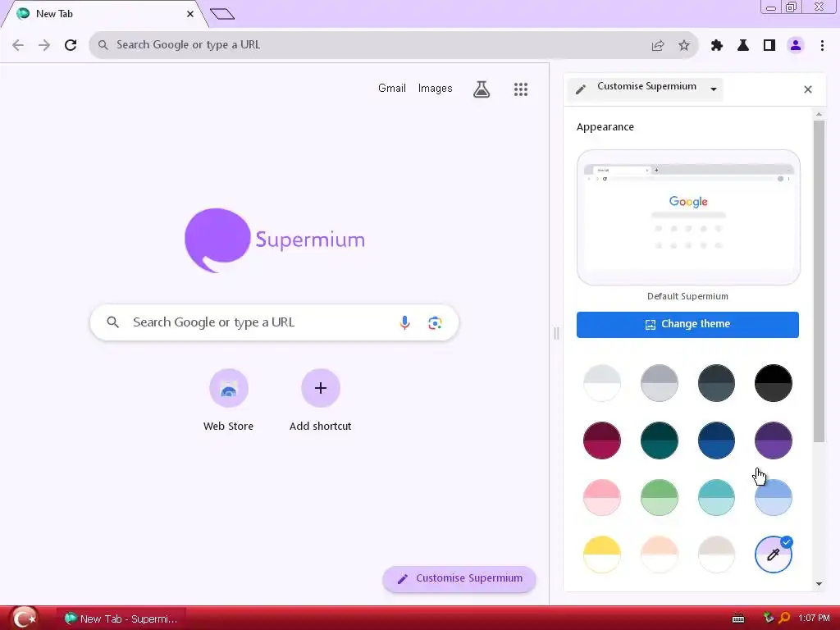Viewport: 840px width, 630px height.
Task: Open the Customise Supermium dropdown
Action: pyautogui.click(x=646, y=89)
